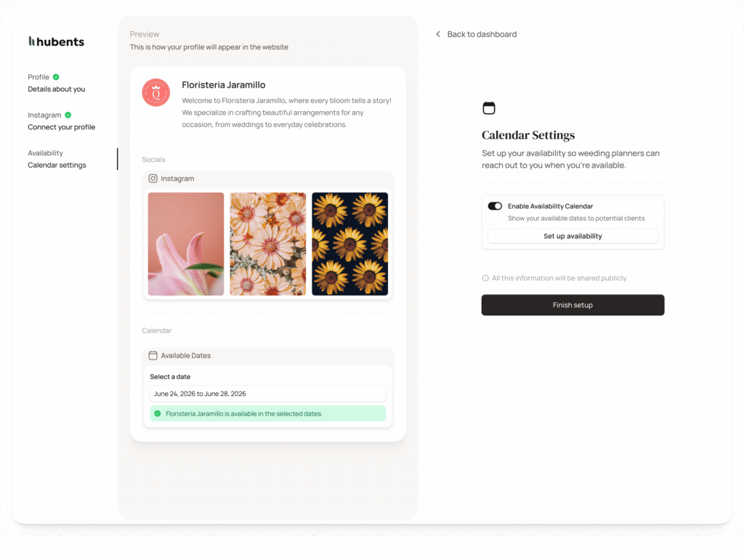Click the Instagram icon in Socials
744x560 pixels.
153,179
